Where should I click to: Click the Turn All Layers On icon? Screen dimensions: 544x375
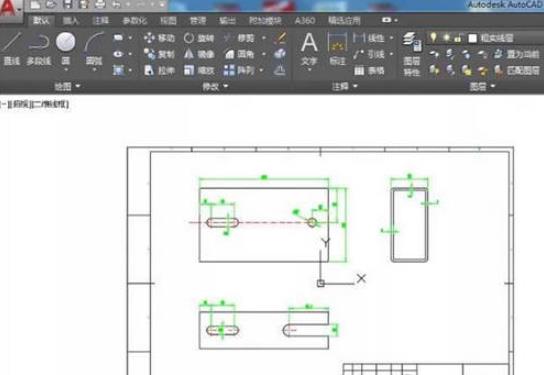click(434, 70)
